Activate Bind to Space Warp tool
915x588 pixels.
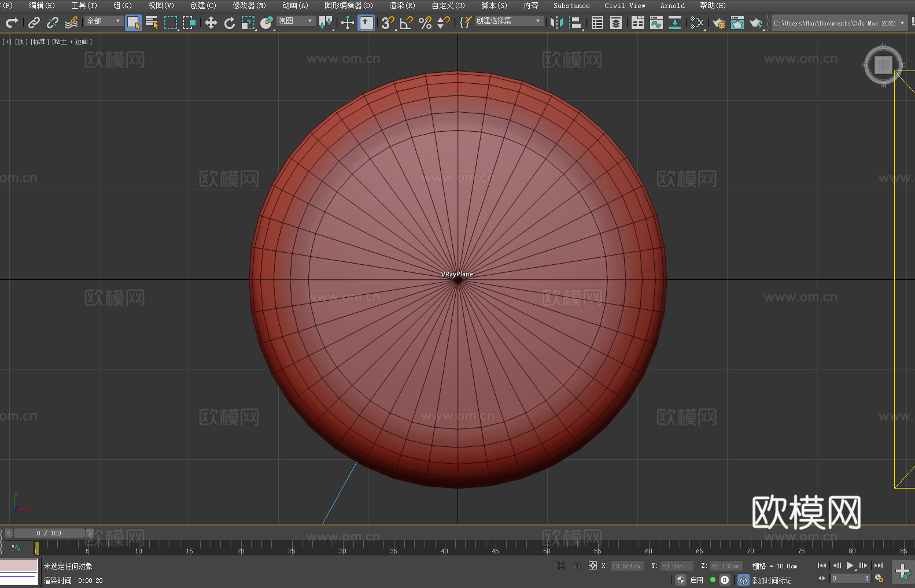pyautogui.click(x=71, y=23)
